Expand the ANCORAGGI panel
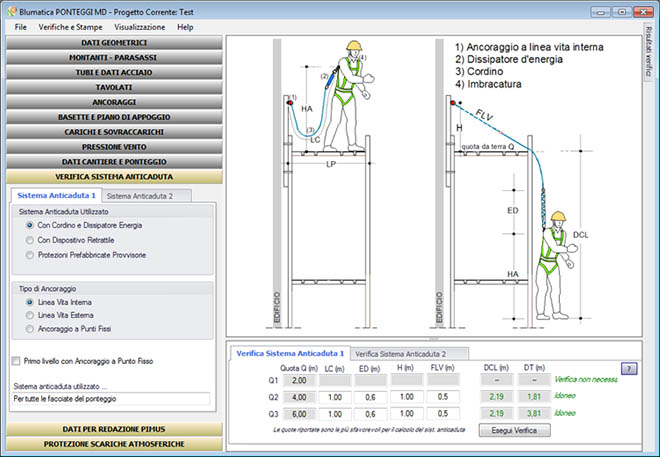This screenshot has height=457, width=660. pyautogui.click(x=113, y=102)
